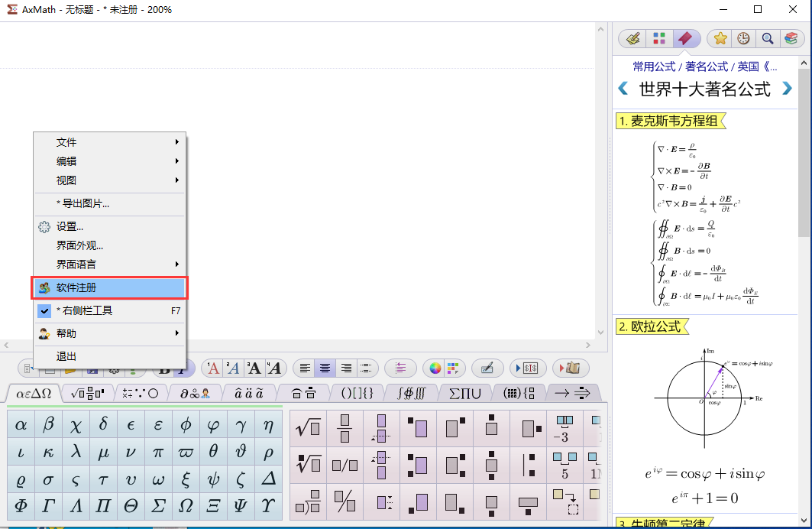
Task: Go to previous formula page arrow
Action: (623, 89)
